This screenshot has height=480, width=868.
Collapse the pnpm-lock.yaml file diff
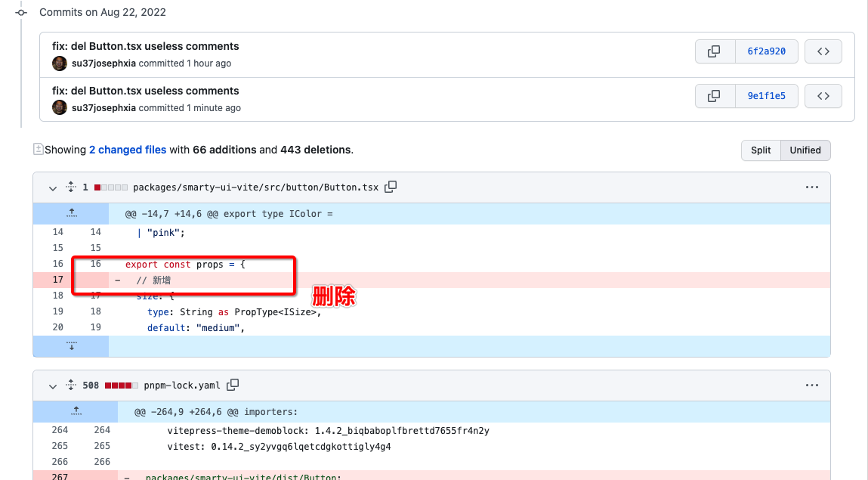[x=53, y=386]
